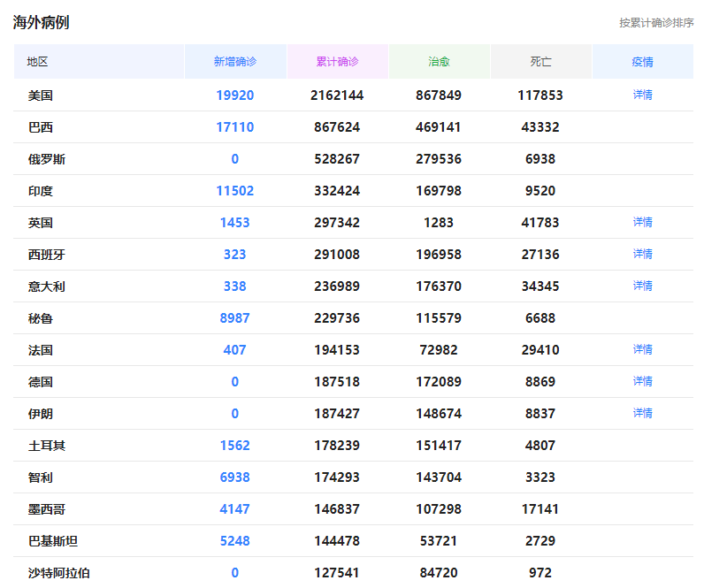Viewport: 704px width, 588px height.
Task: Sort by 累计确诊 column header
Action: point(338,62)
